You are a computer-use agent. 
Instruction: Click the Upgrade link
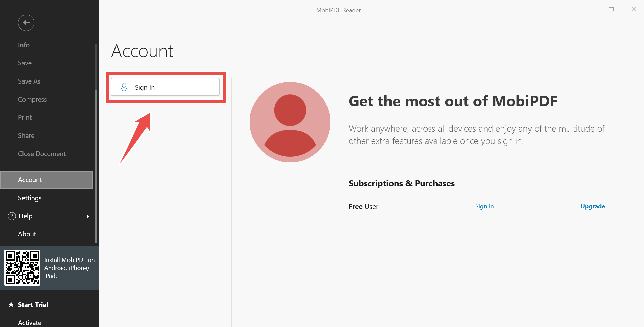[x=592, y=206]
